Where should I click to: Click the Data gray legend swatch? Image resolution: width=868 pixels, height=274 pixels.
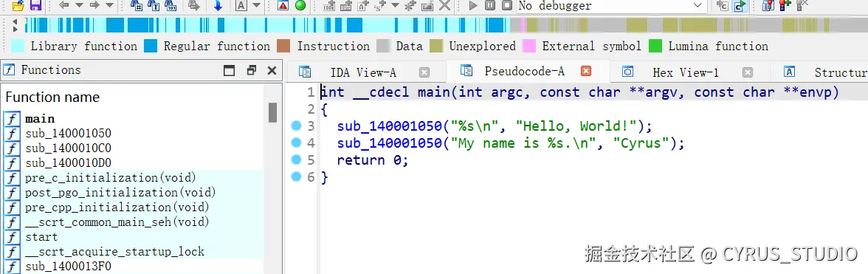click(383, 46)
